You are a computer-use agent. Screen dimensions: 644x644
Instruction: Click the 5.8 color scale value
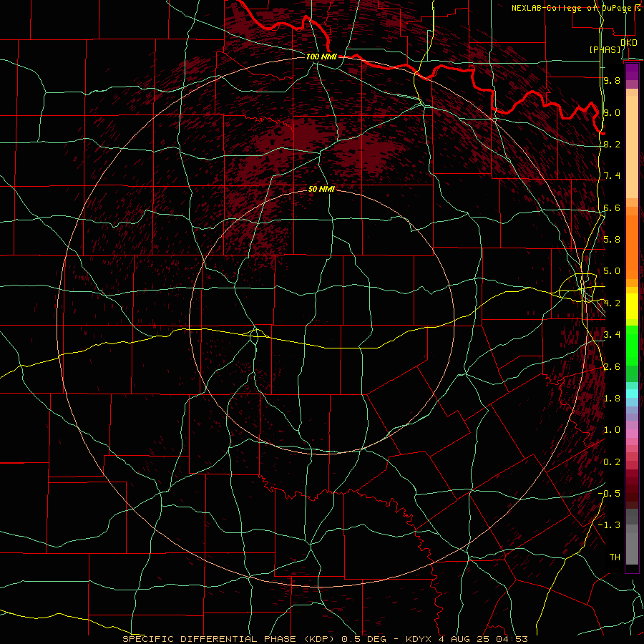pos(612,240)
